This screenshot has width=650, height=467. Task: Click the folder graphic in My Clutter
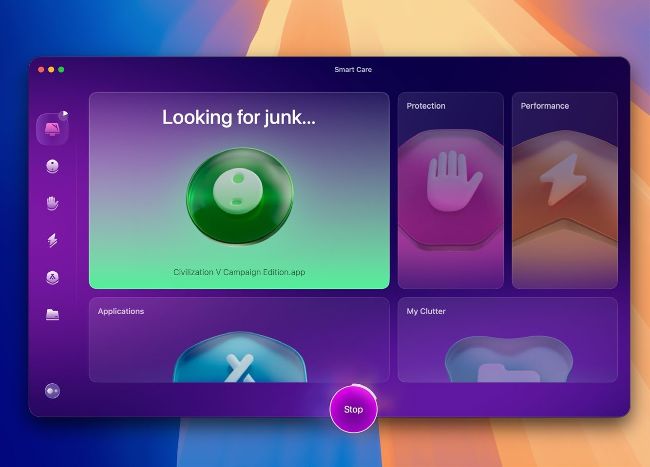(x=507, y=368)
